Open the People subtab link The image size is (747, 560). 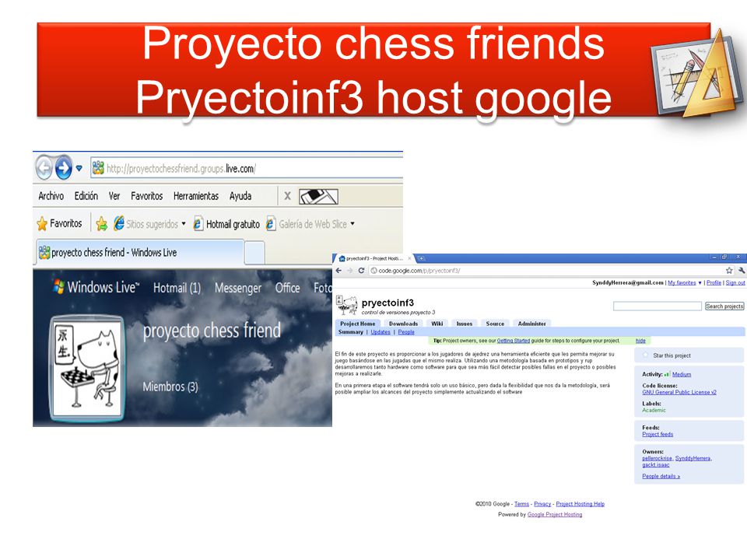(x=406, y=332)
